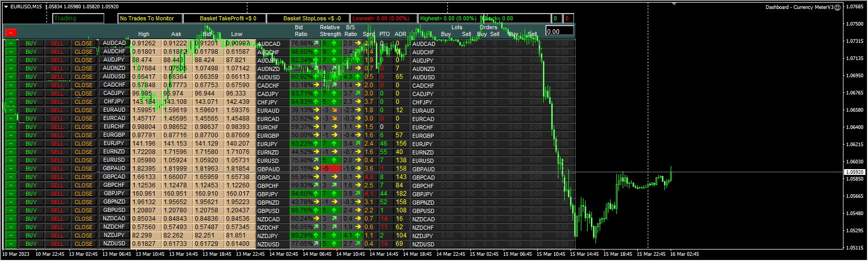Click the green tilde icon beside AUDCAD row
The height and width of the screenshot is (261, 868).
click(x=10, y=44)
